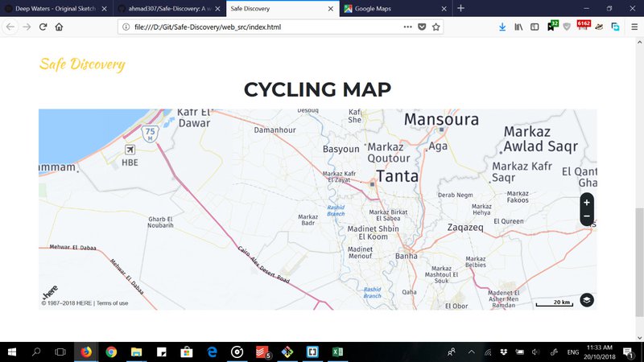This screenshot has height=362, width=644.
Task: Click the Tanta city label
Action: pos(397,176)
